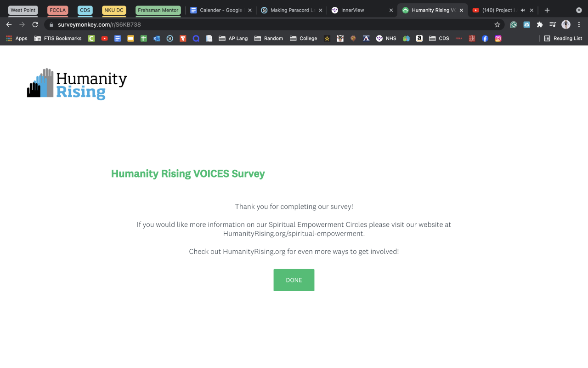Click the green DONE button
The width and height of the screenshot is (588, 368).
click(294, 280)
